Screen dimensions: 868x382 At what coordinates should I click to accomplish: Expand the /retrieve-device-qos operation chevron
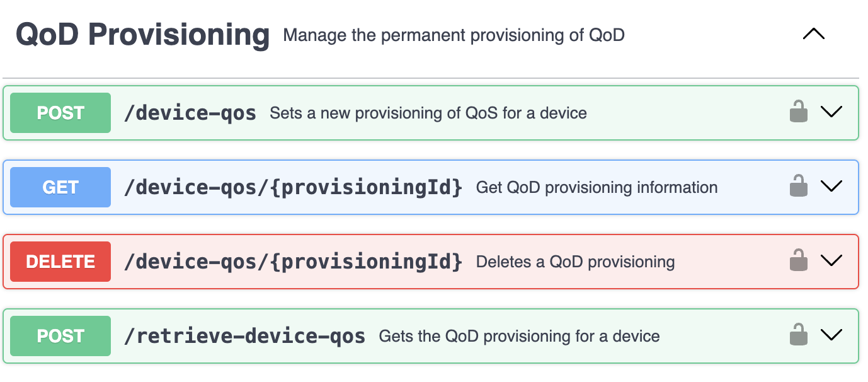coord(831,335)
